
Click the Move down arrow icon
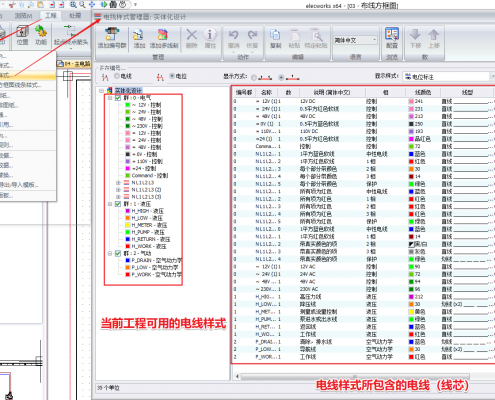415,35
